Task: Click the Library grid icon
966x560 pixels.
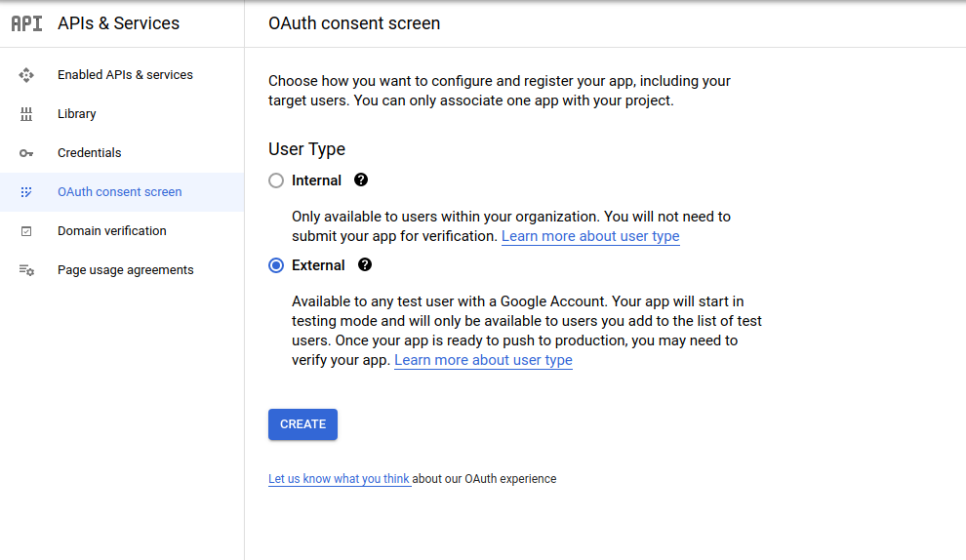Action: (x=26, y=114)
